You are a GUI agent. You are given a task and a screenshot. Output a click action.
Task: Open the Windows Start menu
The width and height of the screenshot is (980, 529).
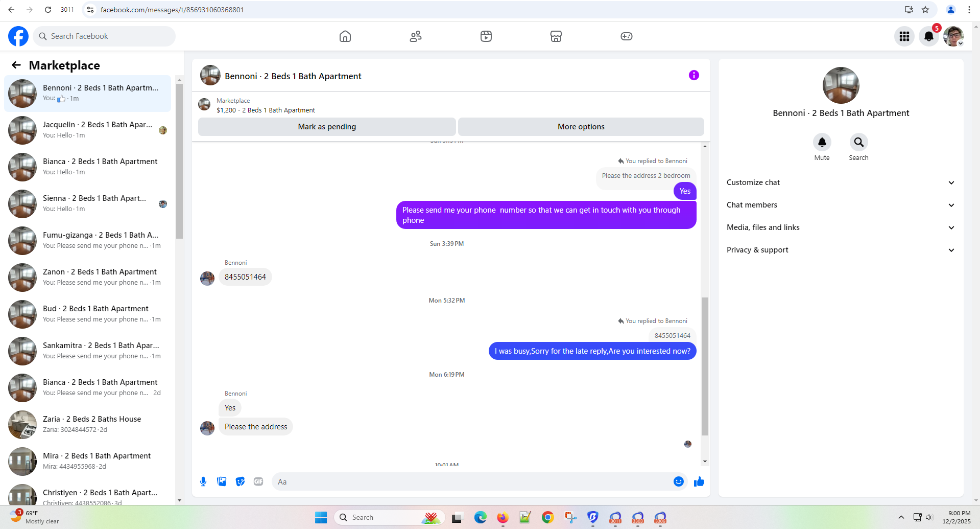point(321,517)
